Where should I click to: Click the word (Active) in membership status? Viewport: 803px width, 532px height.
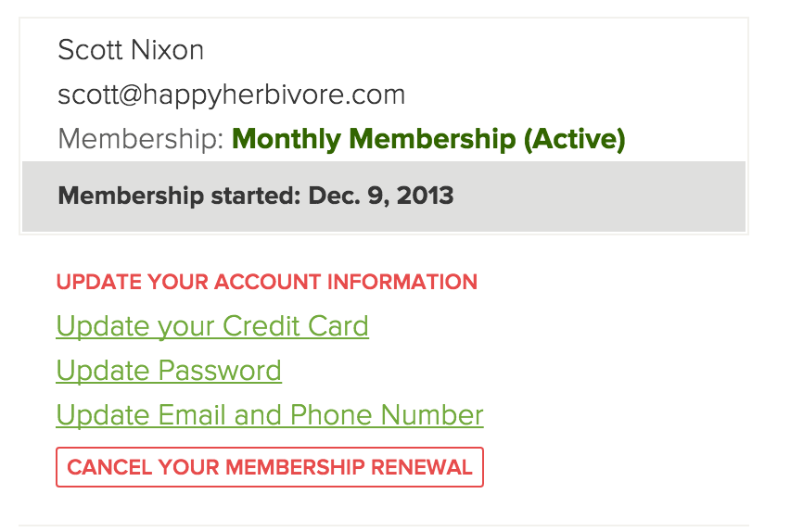[x=575, y=140]
